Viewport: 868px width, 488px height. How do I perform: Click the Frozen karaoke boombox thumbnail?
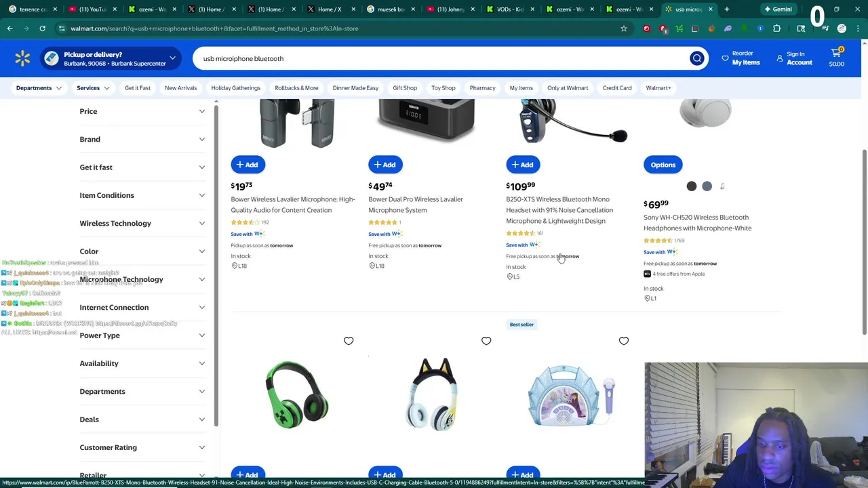pyautogui.click(x=571, y=396)
